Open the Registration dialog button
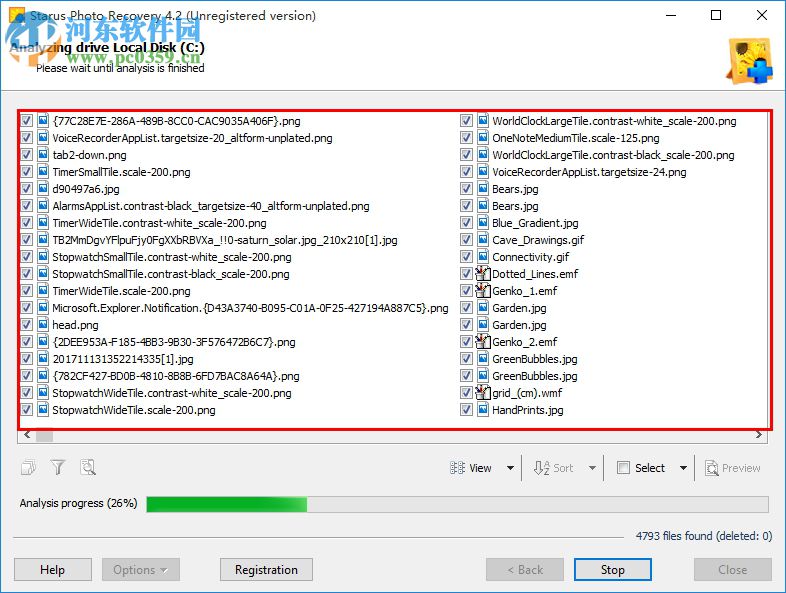Viewport: 786px width, 593px height. pyautogui.click(x=266, y=569)
